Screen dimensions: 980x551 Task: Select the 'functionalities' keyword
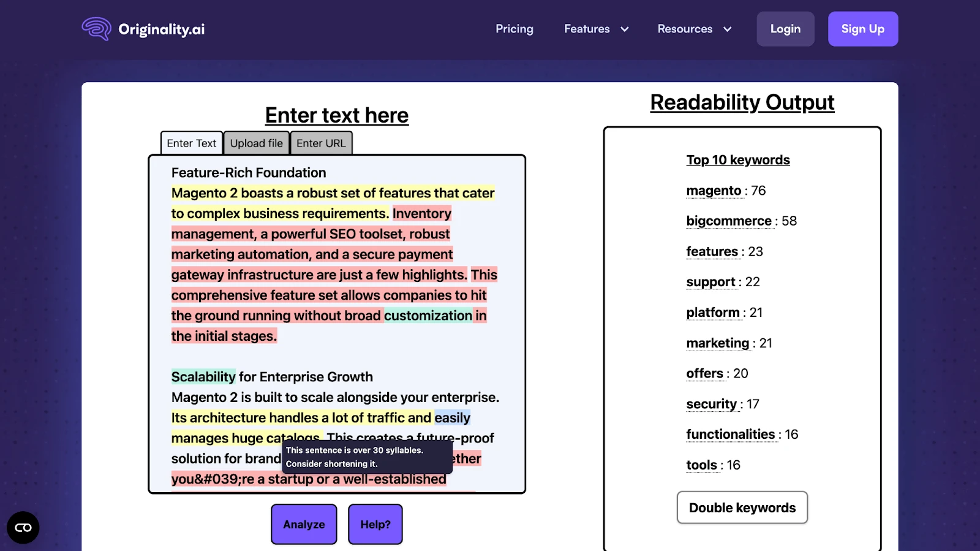click(x=730, y=435)
